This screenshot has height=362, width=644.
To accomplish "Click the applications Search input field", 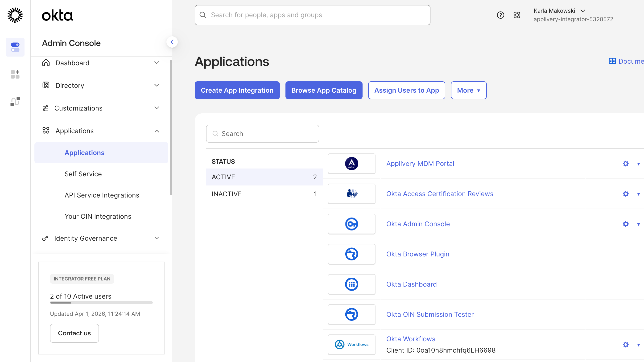I will (262, 133).
